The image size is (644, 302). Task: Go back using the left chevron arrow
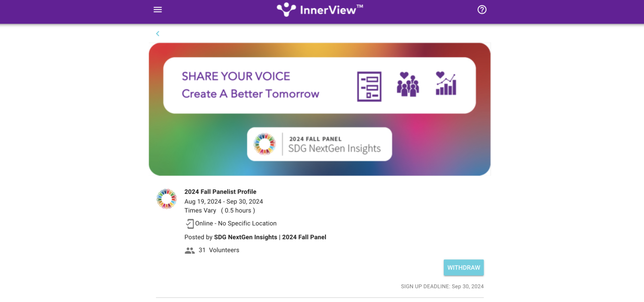pyautogui.click(x=157, y=34)
